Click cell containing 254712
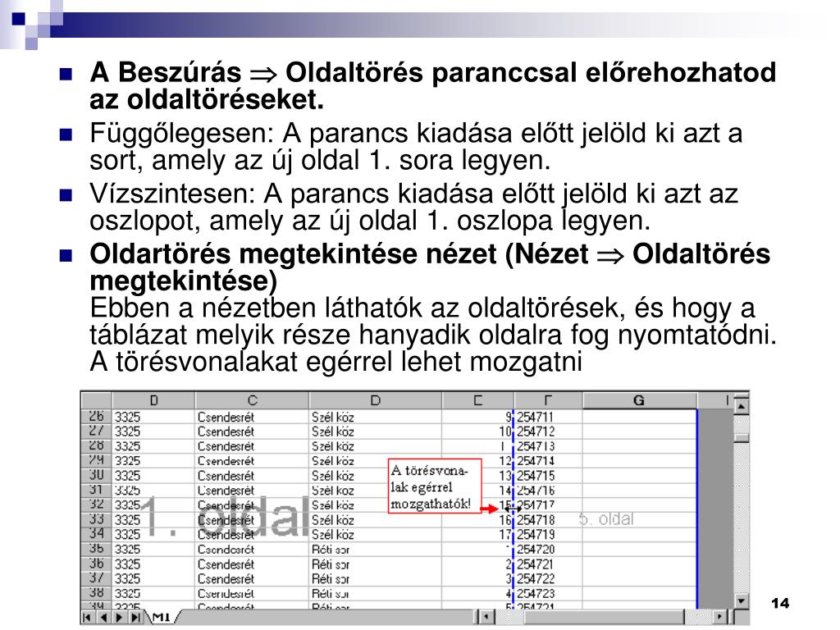Viewport: 840px width, 630px height. click(548, 431)
